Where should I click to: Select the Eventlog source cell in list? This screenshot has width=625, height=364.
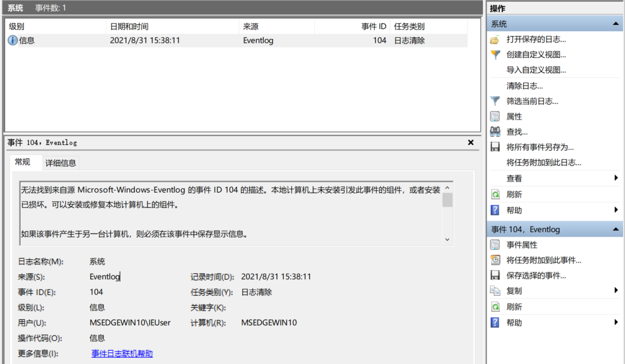(258, 41)
